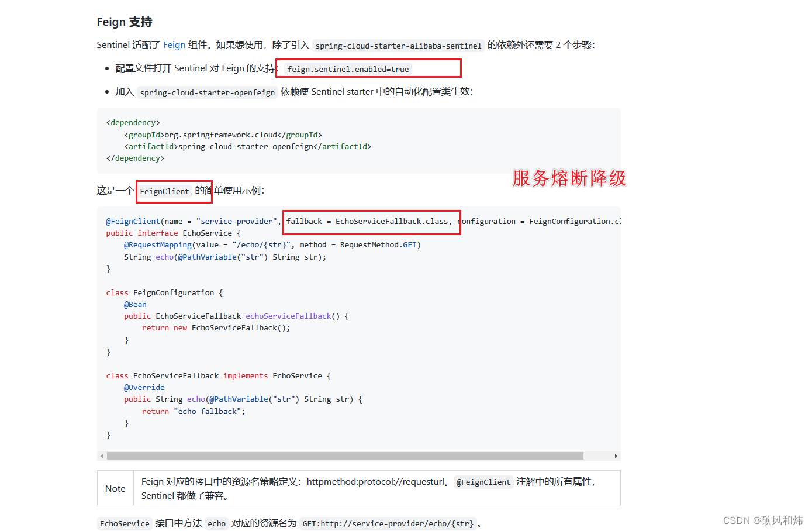The width and height of the screenshot is (812, 531).
Task: Click 'configuration = FeignConfiguration' in code
Action: coord(534,222)
